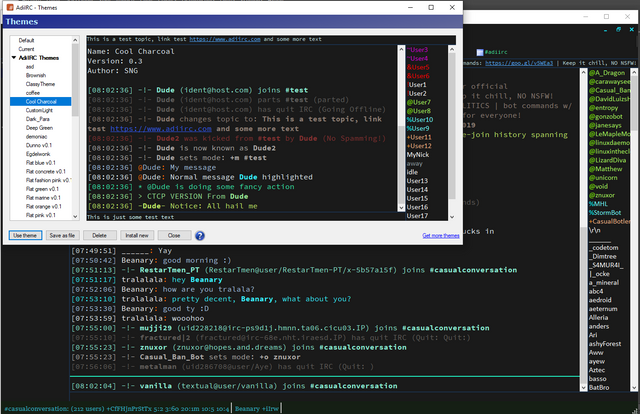Select the Flat green v0.1 theme
This screenshot has width=640, height=414.
pyautogui.click(x=42, y=189)
